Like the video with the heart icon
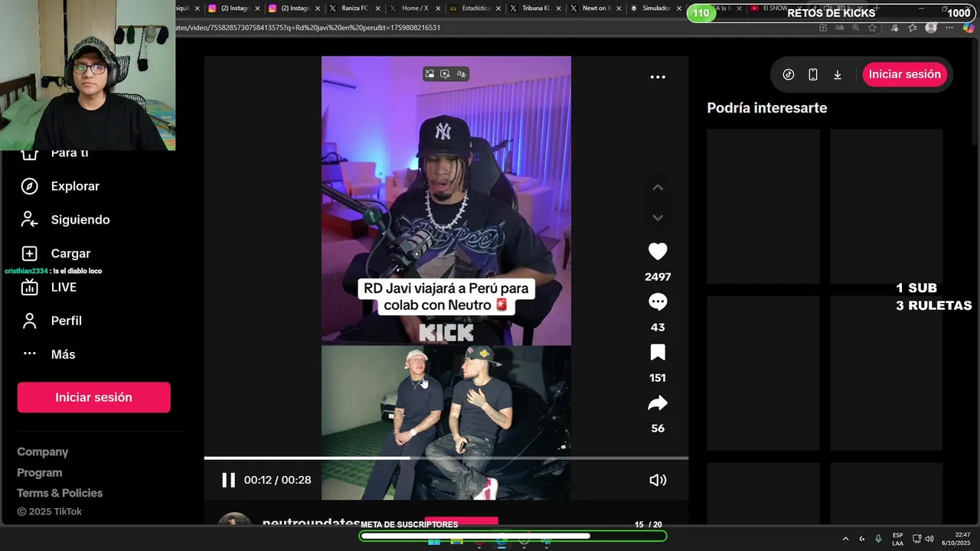Image resolution: width=980 pixels, height=551 pixels. 658,252
